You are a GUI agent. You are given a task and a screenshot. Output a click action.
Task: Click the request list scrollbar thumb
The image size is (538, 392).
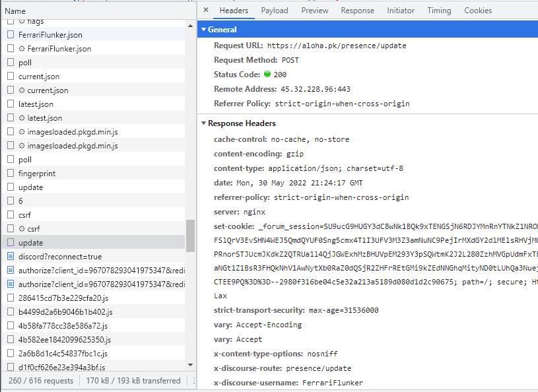click(190, 236)
